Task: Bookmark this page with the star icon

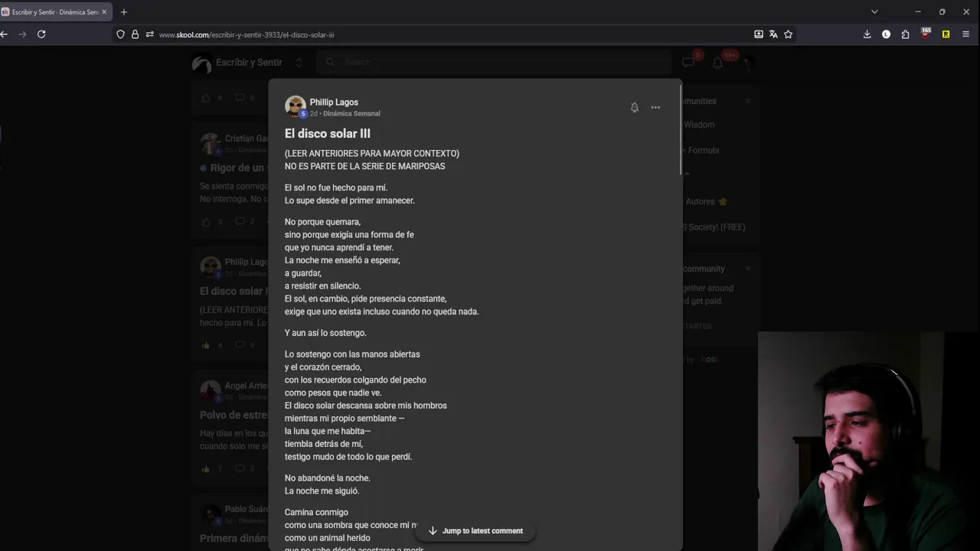Action: pos(788,34)
